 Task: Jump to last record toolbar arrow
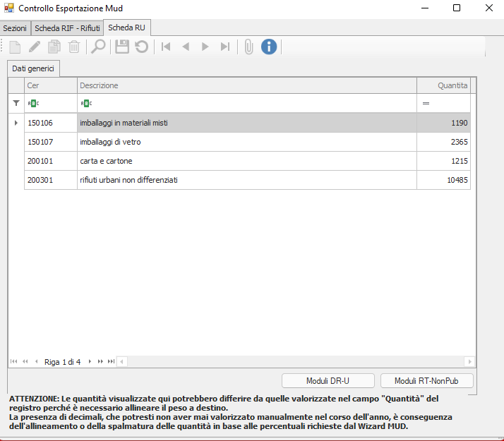[224, 47]
